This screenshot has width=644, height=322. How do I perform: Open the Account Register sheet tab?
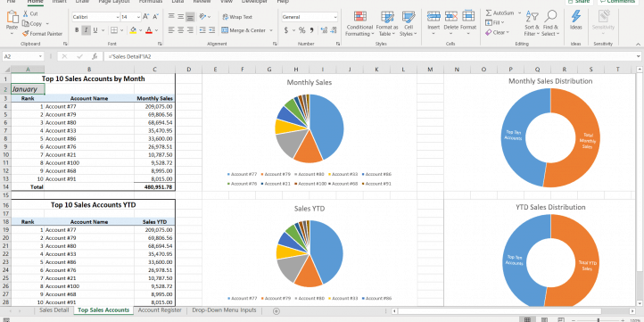[160, 310]
